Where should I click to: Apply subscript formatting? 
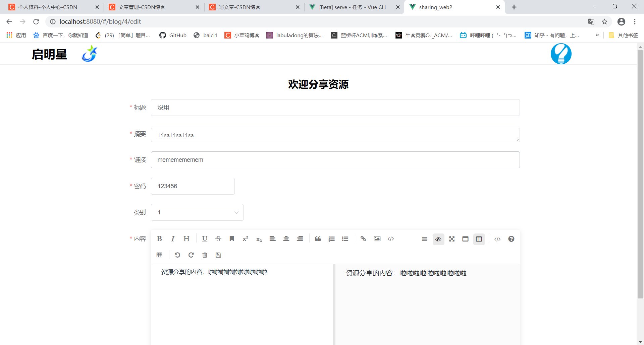[259, 239]
